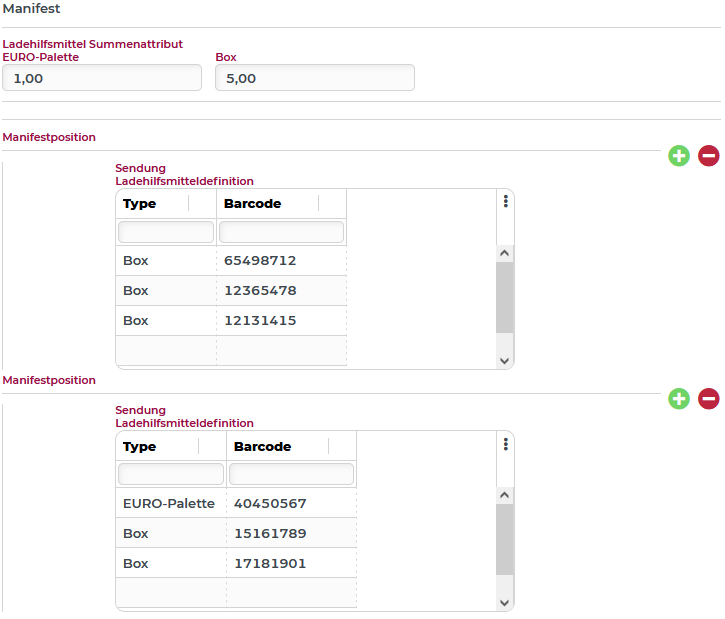
Task: Click into the Box quantity field
Action: 314,78
